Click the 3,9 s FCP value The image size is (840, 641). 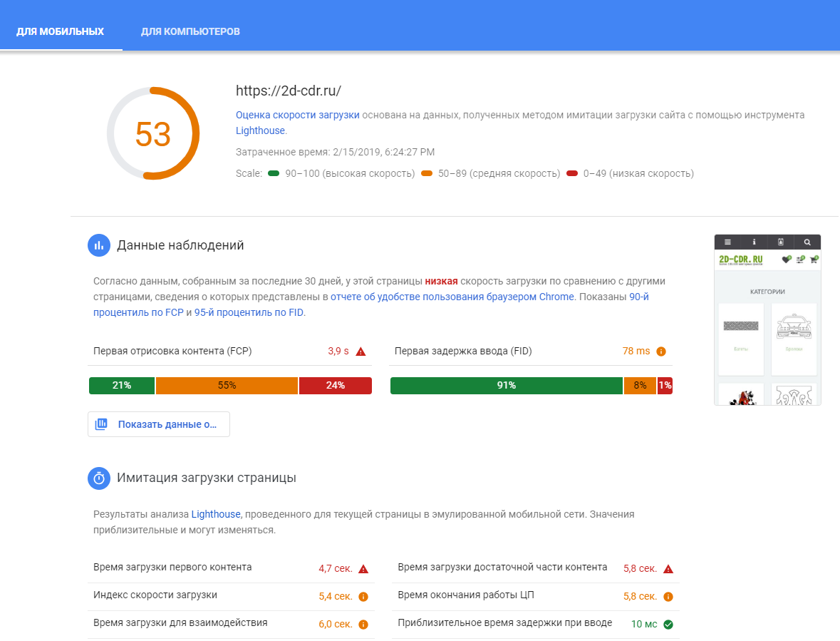tap(338, 351)
